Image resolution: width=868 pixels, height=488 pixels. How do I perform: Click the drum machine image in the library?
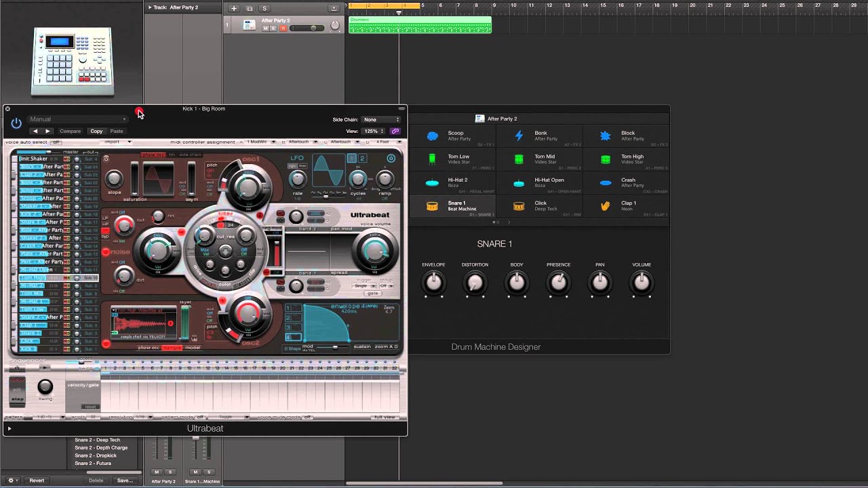[72, 61]
